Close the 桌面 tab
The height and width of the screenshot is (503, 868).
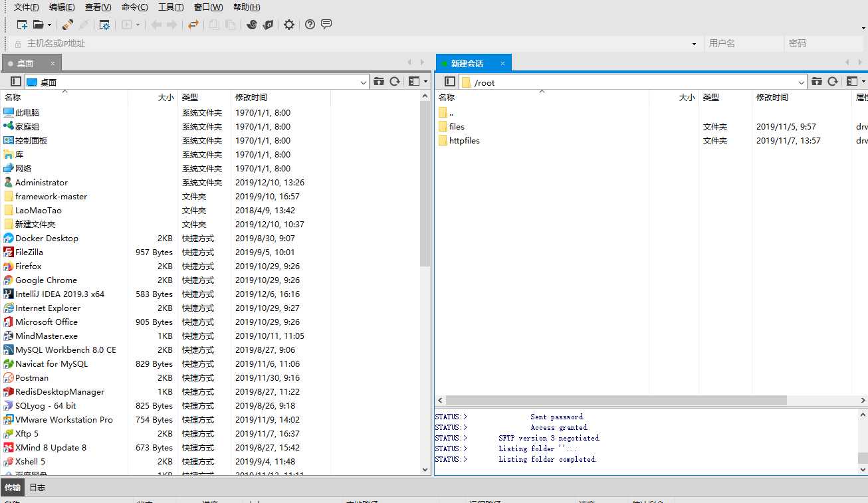53,64
